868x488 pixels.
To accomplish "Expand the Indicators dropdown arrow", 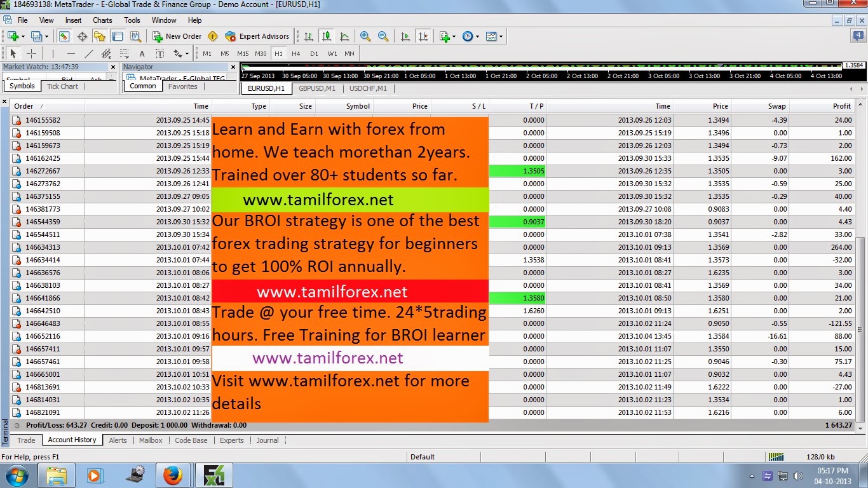I will 454,36.
